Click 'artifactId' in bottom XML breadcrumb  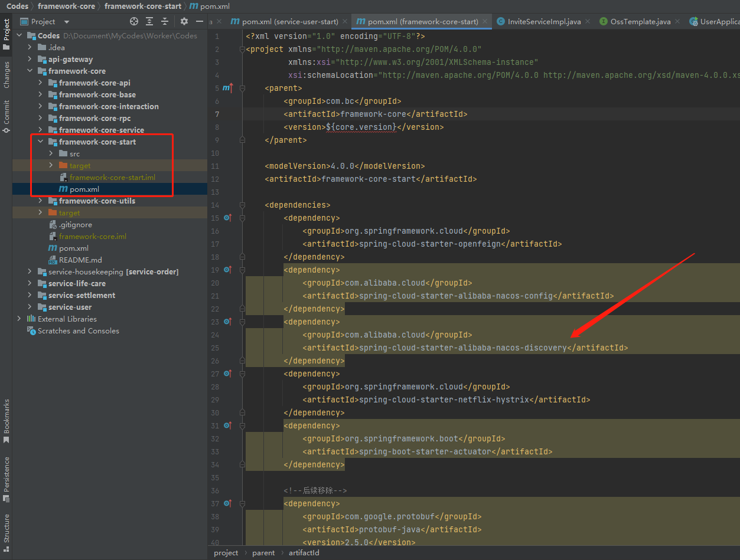pos(304,553)
